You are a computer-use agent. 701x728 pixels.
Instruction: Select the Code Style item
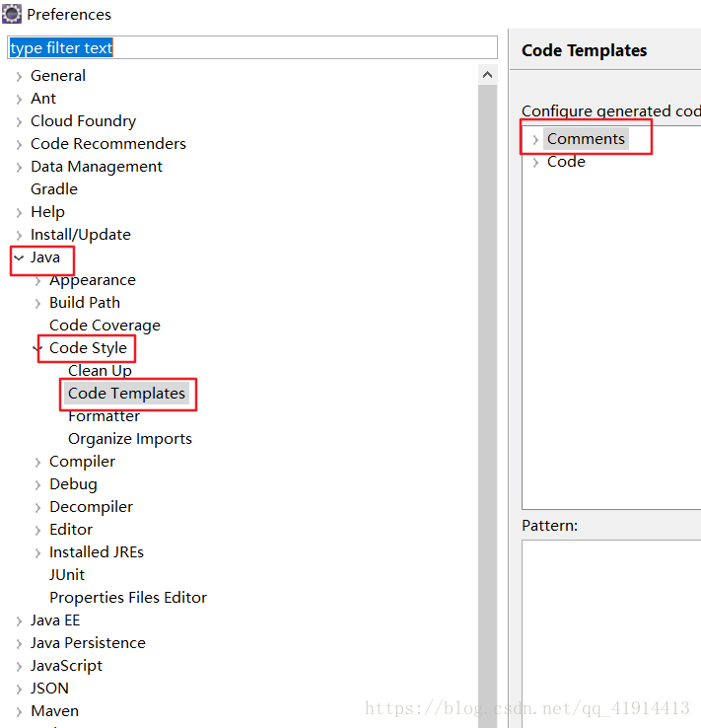(88, 348)
